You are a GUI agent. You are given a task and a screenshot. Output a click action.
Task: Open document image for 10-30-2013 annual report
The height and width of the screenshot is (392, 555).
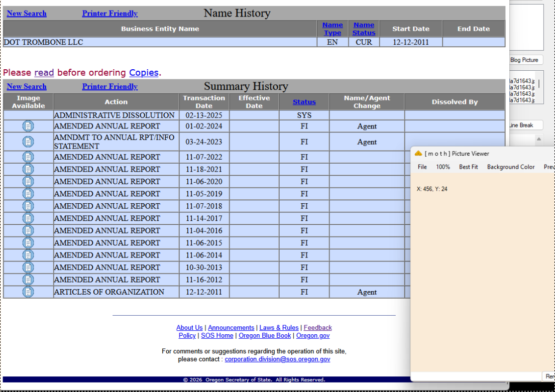tap(28, 268)
